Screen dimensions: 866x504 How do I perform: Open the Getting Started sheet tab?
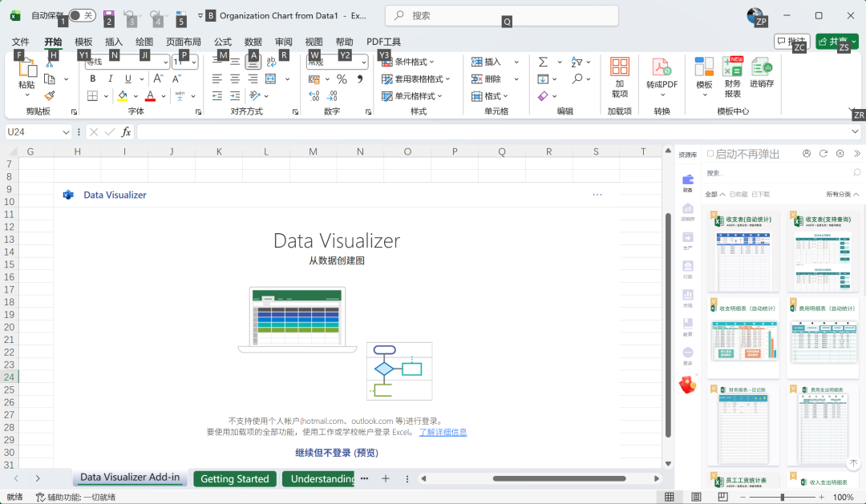coord(235,478)
